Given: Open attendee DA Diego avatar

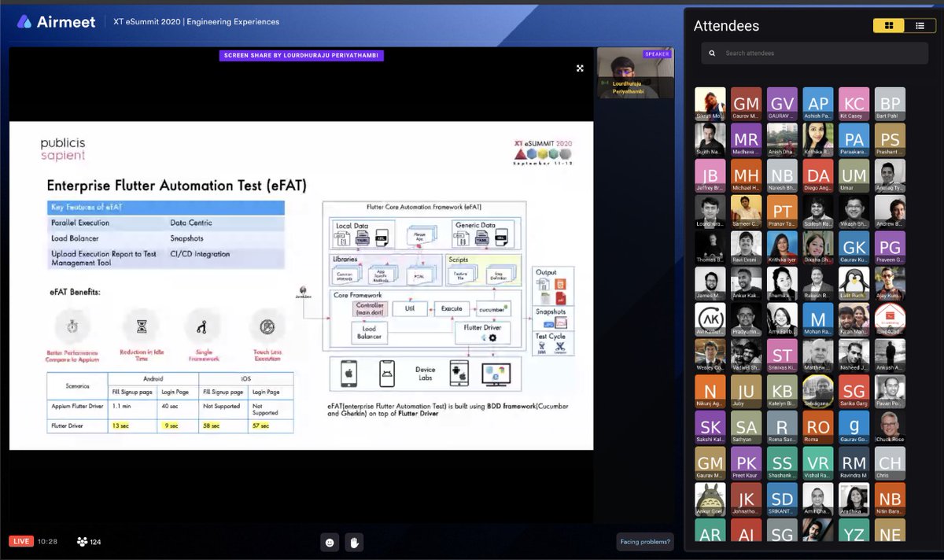Looking at the screenshot, I should [818, 175].
